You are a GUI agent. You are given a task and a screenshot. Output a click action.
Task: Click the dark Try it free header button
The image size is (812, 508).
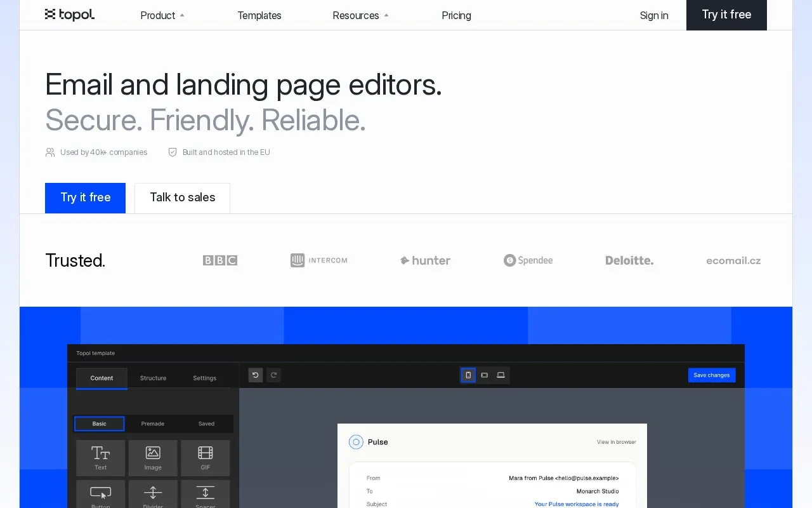click(x=726, y=15)
